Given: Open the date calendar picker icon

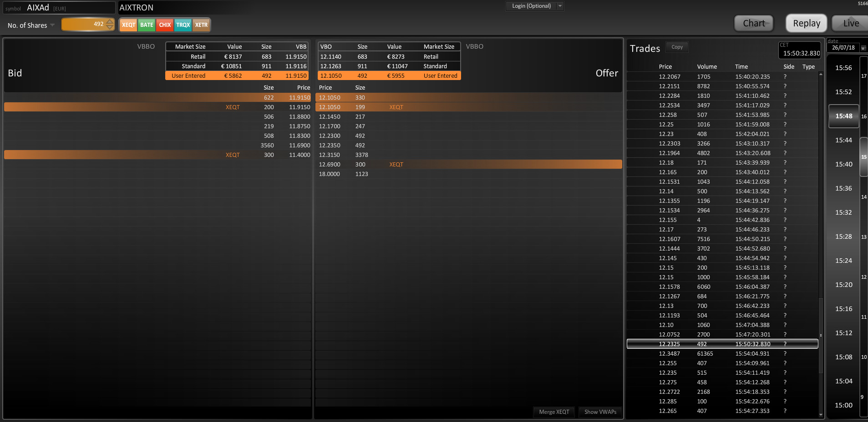Looking at the screenshot, I should pos(863,48).
